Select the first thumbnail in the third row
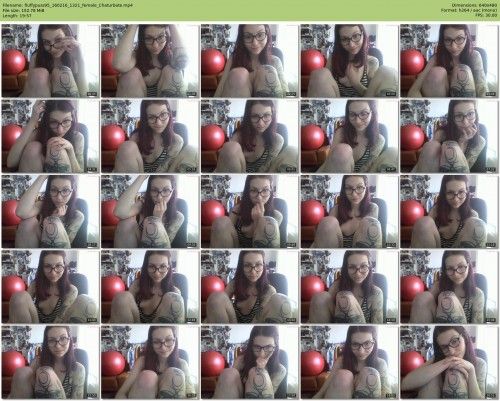The width and height of the screenshot is (500, 401). 50,211
